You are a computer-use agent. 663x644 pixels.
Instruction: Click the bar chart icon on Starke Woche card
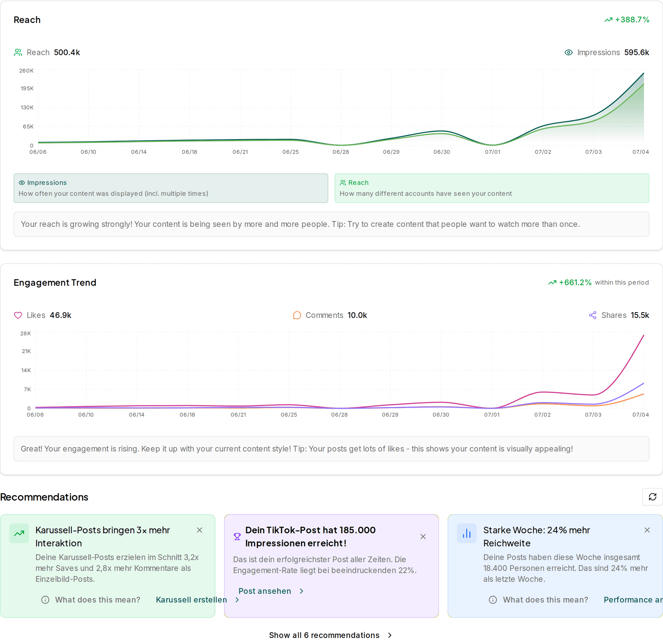467,534
